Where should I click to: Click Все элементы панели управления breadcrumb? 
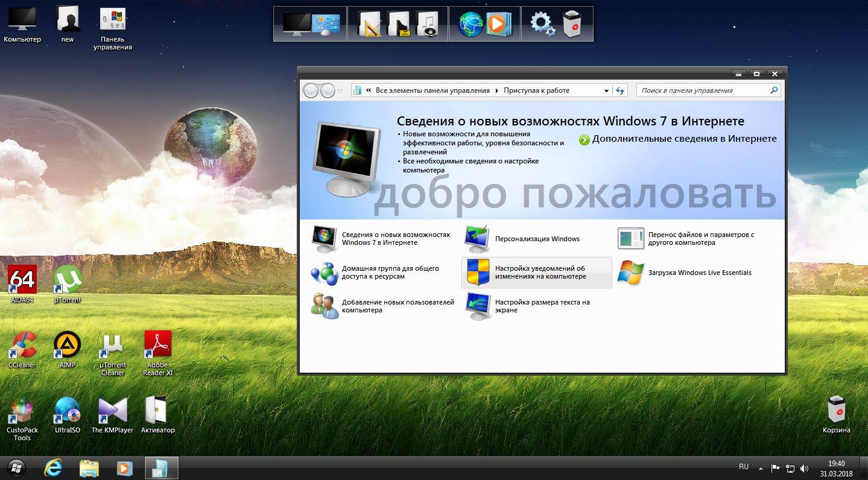tap(432, 90)
